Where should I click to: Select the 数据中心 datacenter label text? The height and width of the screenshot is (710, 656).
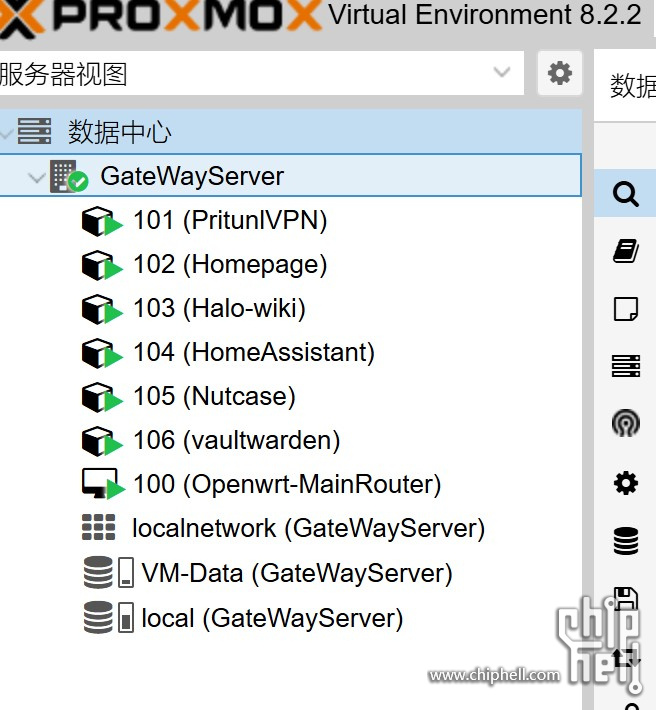point(120,132)
